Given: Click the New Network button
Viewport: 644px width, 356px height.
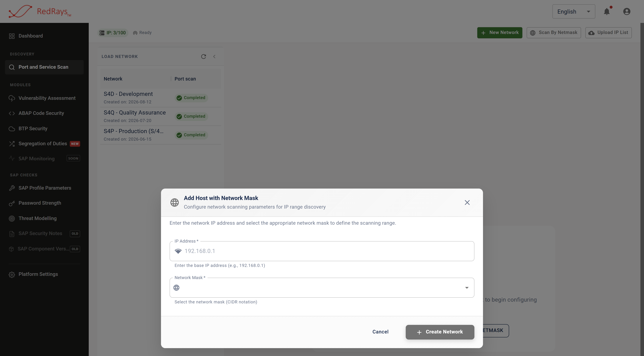Looking at the screenshot, I should click(x=499, y=33).
